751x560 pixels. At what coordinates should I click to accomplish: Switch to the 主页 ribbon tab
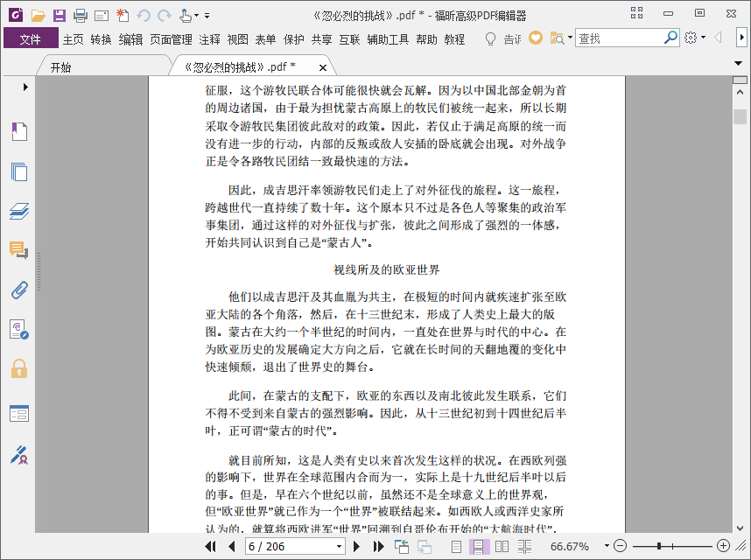pyautogui.click(x=73, y=39)
